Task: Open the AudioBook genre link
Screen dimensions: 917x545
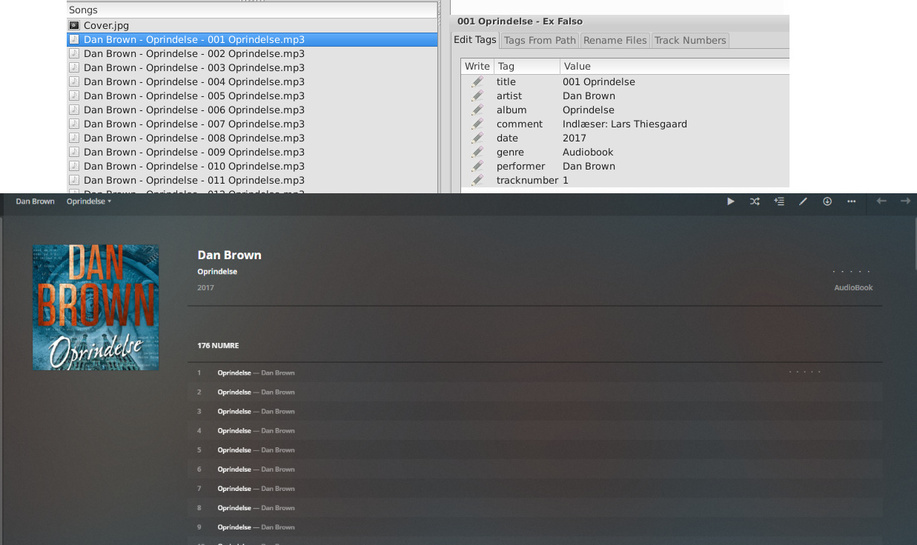Action: coord(853,288)
